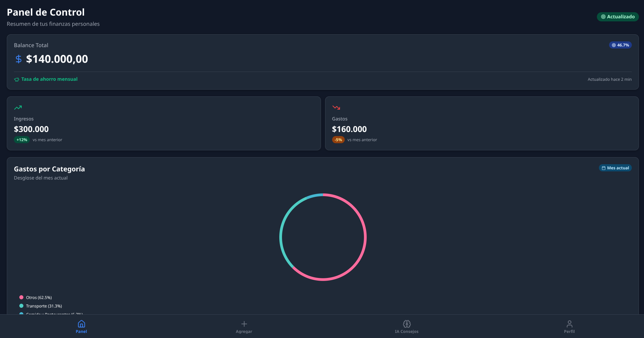Viewport: 644px width, 338px height.
Task: Toggle the +12% change indicator on Ingresos
Action: pos(22,139)
